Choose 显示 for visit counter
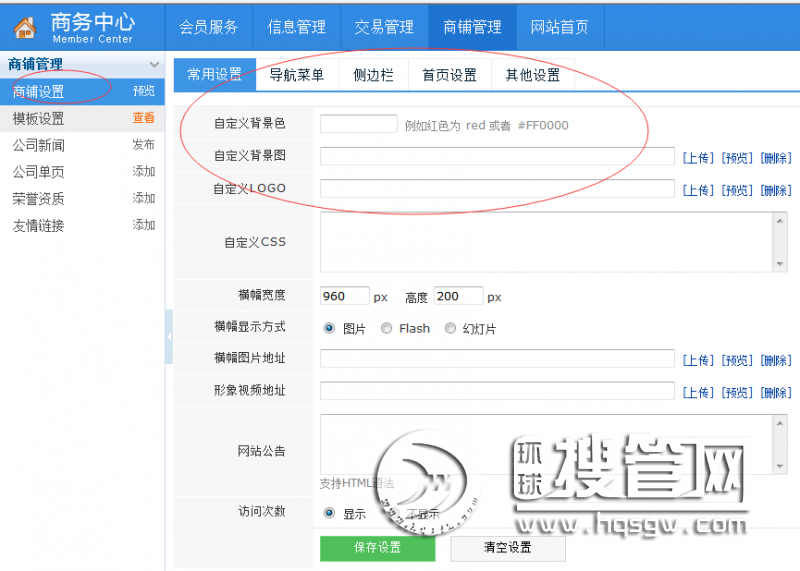This screenshot has width=800, height=571. pyautogui.click(x=329, y=513)
